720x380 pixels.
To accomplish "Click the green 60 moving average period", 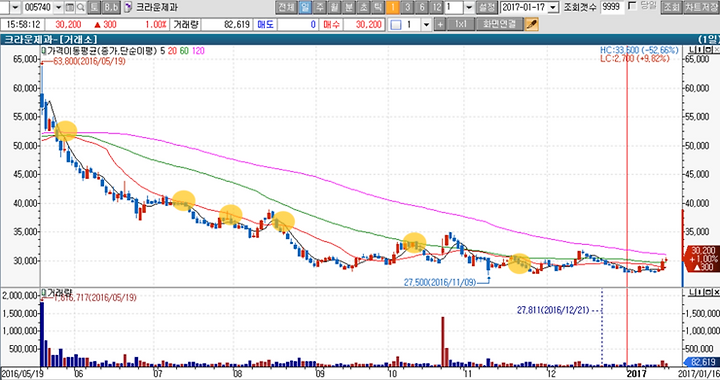I will (184, 50).
